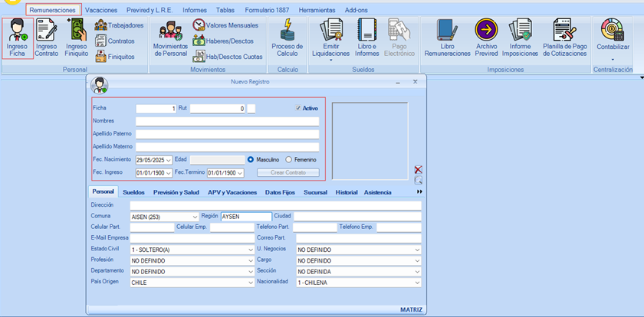
Task: Expand the Estado Civil dropdown
Action: (249, 250)
